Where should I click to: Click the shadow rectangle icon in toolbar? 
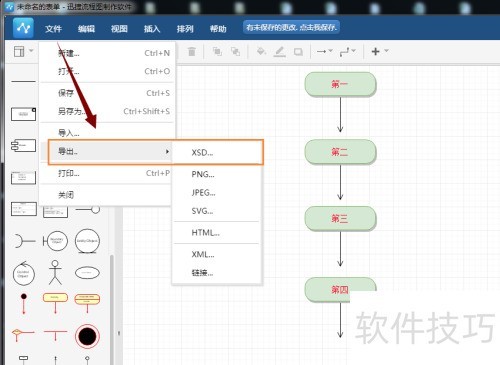pos(298,52)
